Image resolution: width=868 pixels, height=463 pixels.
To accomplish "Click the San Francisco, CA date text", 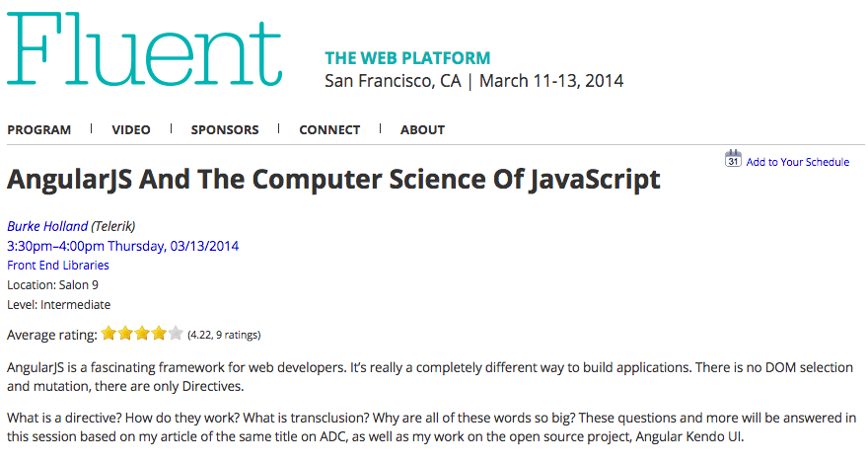I will [473, 81].
